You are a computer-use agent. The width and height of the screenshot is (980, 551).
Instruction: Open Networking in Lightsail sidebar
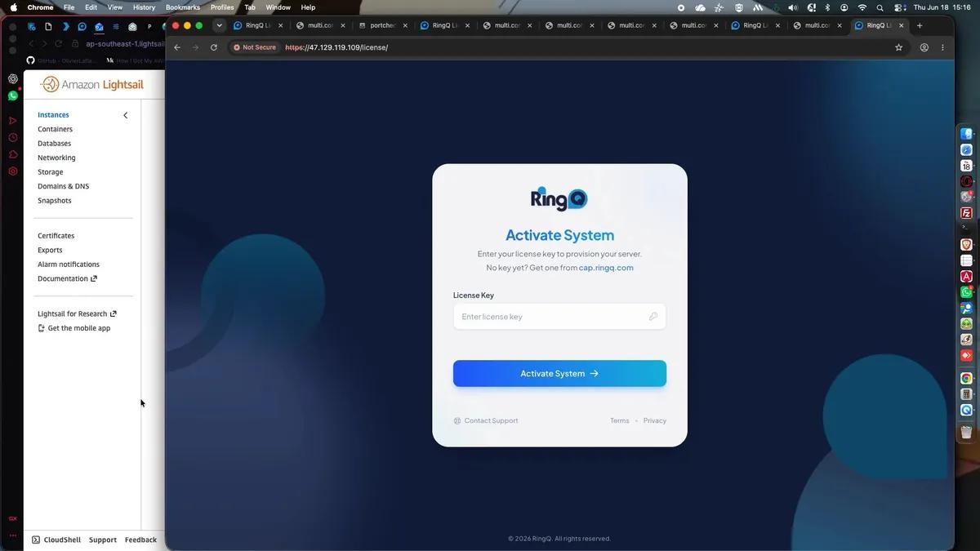tap(56, 158)
